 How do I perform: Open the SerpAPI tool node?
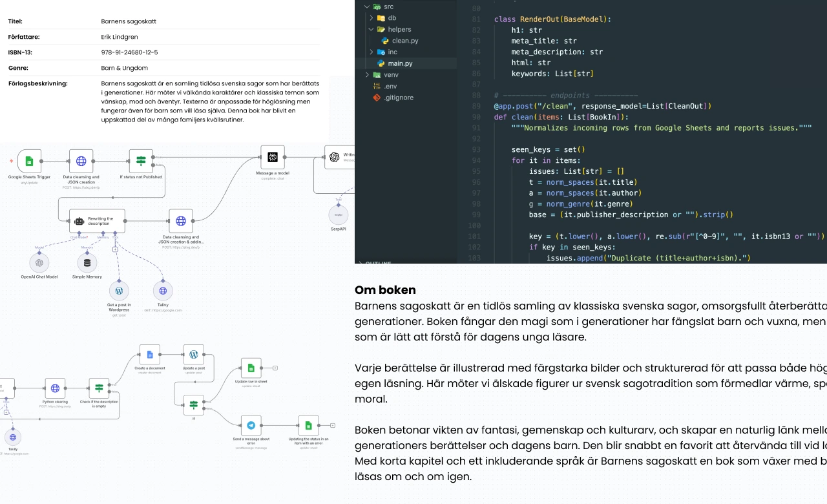click(x=339, y=215)
